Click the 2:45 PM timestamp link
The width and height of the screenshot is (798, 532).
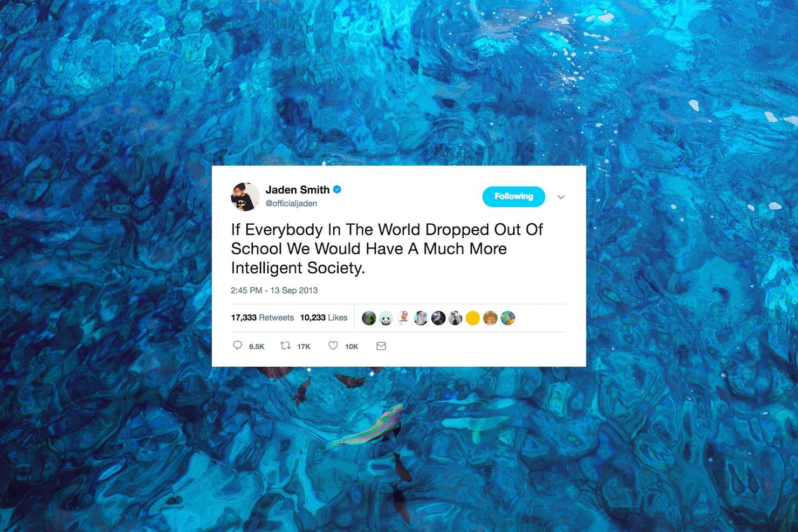click(x=274, y=290)
